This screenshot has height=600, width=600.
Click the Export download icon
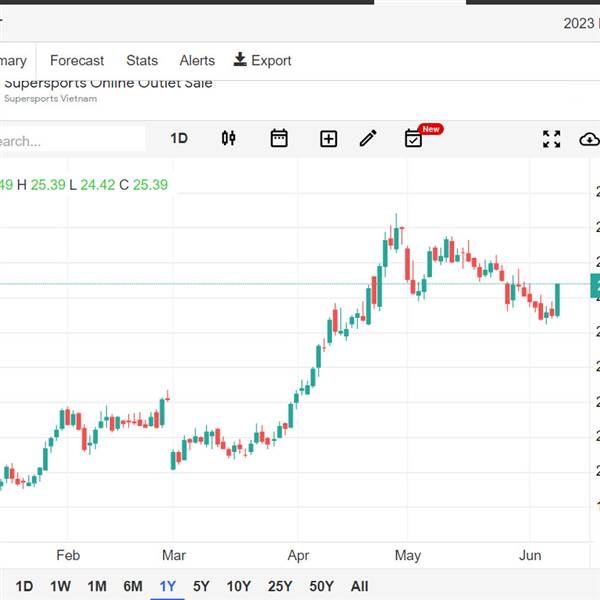pos(240,60)
